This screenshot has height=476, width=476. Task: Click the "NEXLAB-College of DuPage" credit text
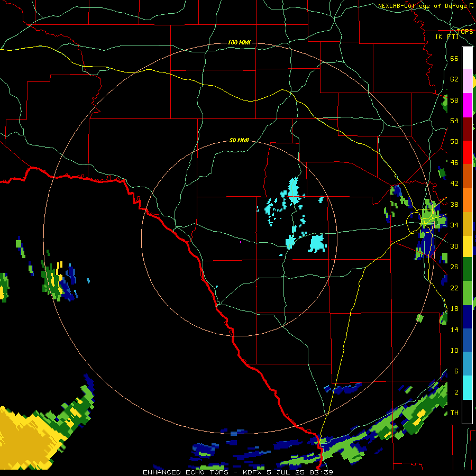(422, 6)
